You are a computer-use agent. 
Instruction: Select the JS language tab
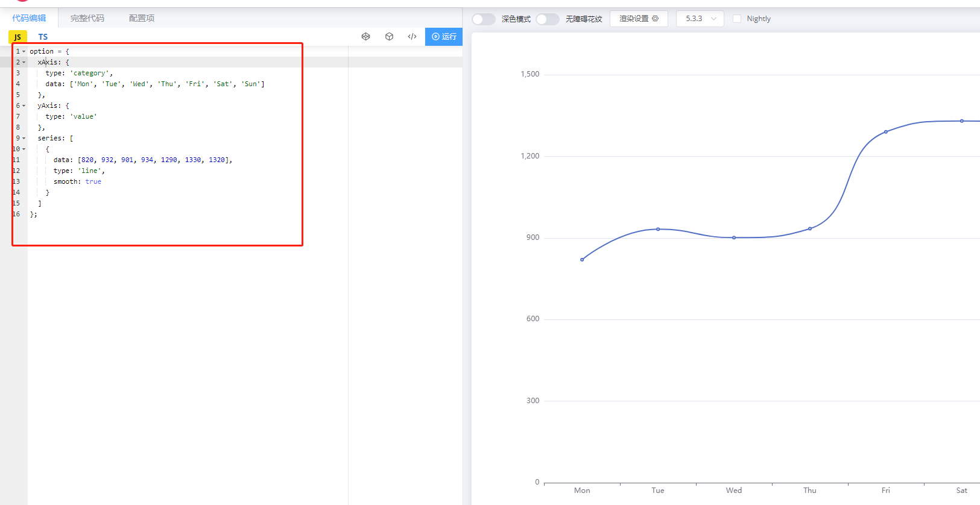pyautogui.click(x=17, y=37)
